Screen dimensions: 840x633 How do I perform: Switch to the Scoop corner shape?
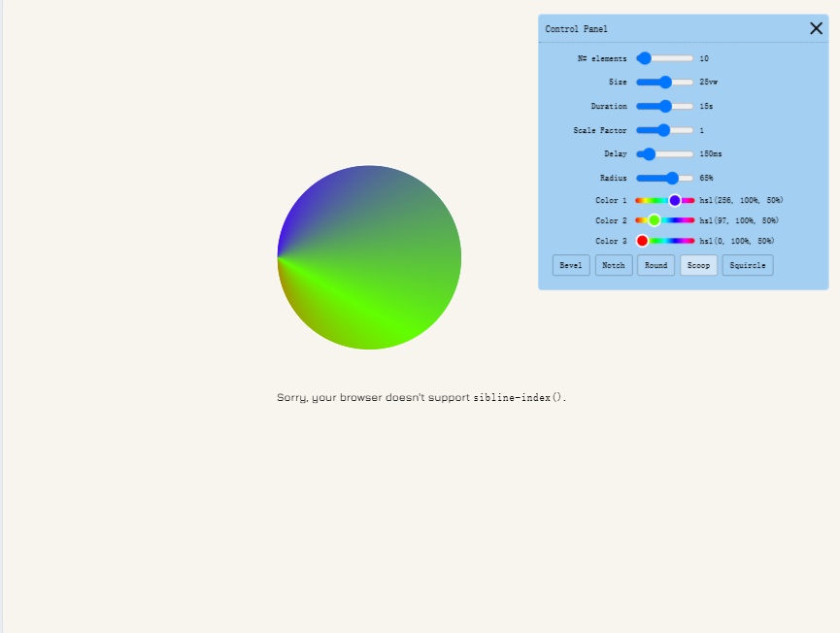[698, 265]
